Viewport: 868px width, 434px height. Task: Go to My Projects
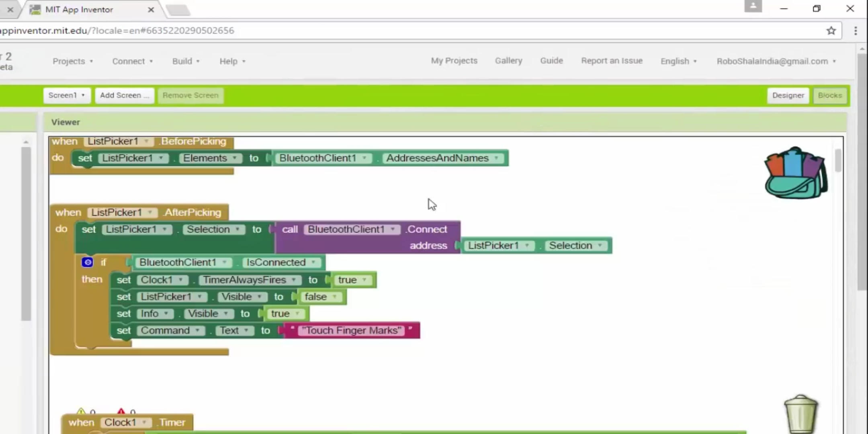tap(454, 61)
